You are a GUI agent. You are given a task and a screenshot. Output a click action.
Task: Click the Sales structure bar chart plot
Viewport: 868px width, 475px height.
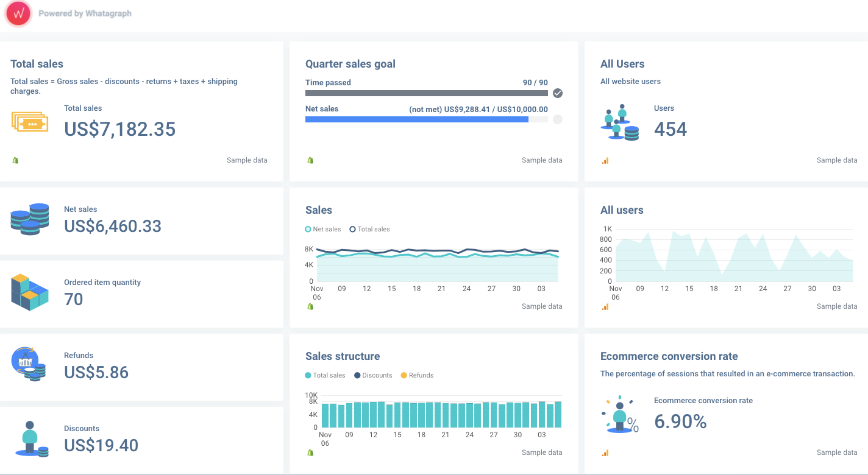tap(441, 411)
